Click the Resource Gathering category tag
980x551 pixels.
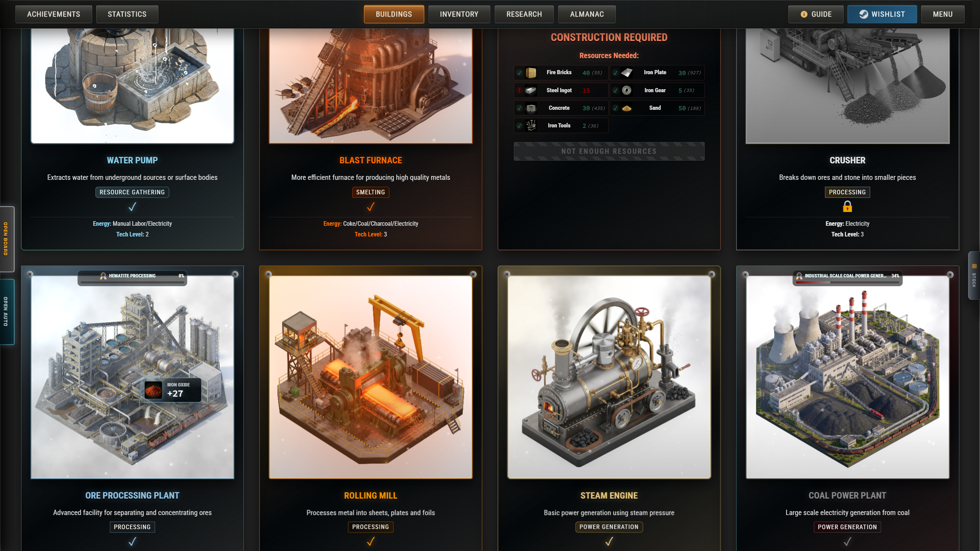tap(132, 192)
